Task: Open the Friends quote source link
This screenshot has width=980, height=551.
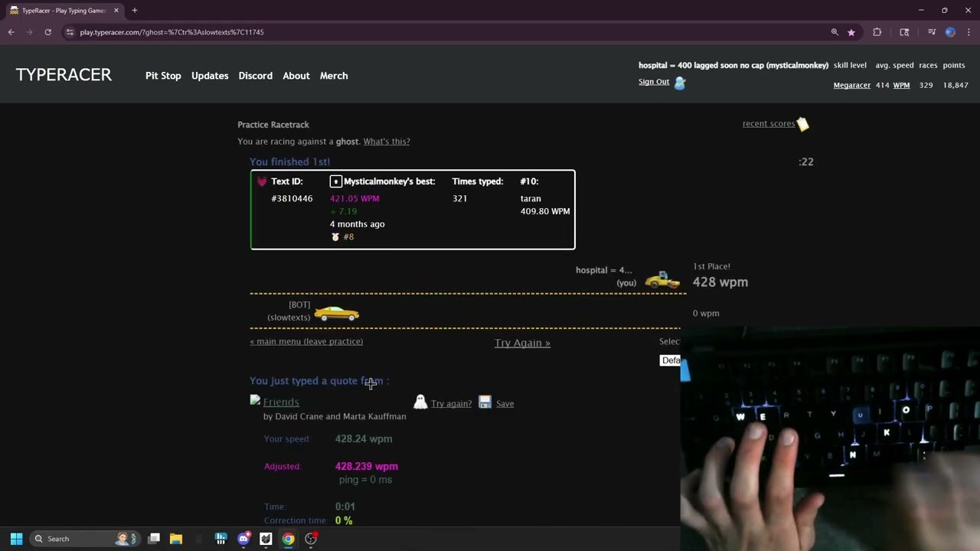Action: [x=281, y=402]
